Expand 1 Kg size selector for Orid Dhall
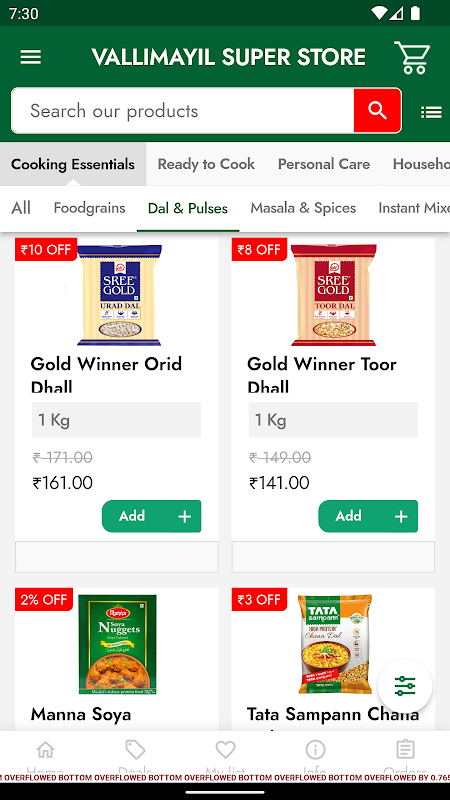Image resolution: width=450 pixels, height=800 pixels. (116, 420)
